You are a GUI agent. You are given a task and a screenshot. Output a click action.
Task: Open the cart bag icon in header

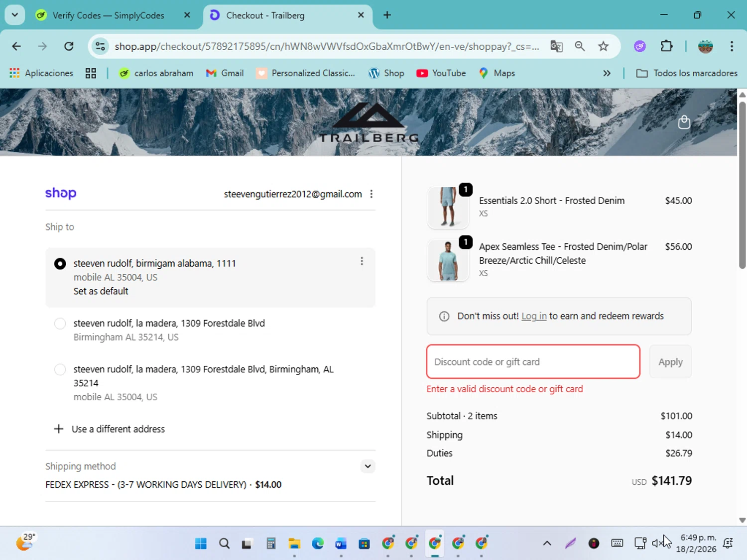684,122
